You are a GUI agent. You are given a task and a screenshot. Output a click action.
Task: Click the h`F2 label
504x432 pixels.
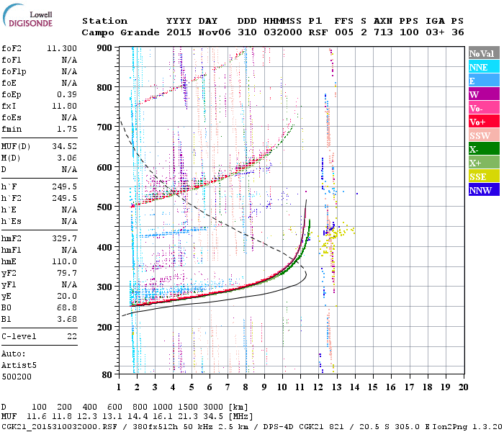12,198
